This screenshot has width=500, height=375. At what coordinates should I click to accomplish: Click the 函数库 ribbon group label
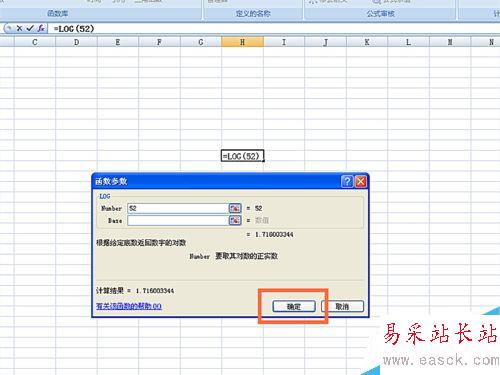(x=57, y=14)
